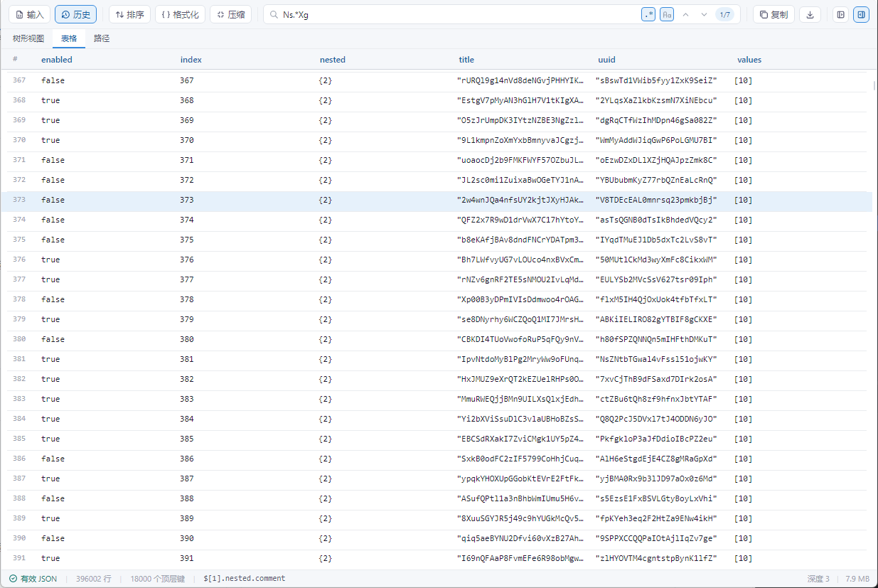Screen dimensions: 878x588
Task: Focus the search field containing Ns.*Xg
Action: [459, 14]
